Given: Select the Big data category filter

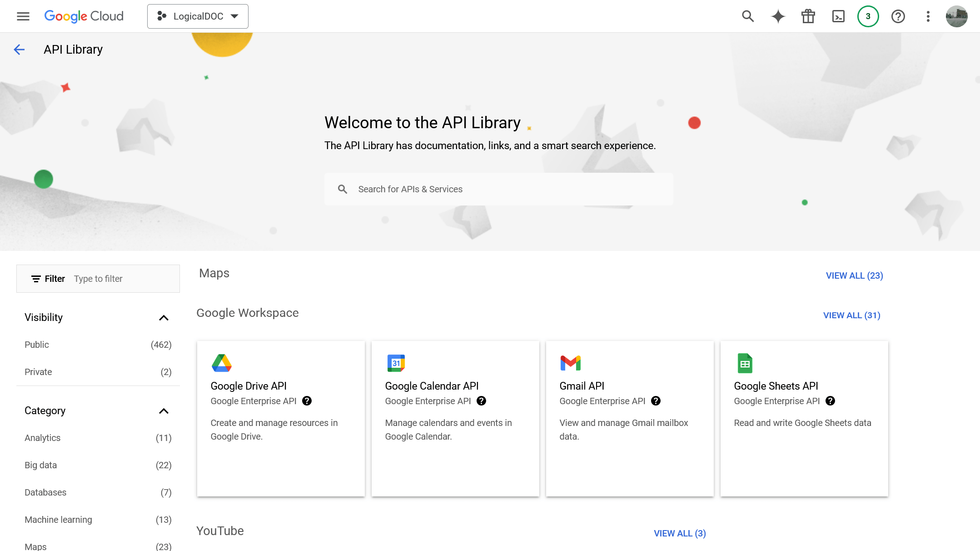Looking at the screenshot, I should pos(41,465).
